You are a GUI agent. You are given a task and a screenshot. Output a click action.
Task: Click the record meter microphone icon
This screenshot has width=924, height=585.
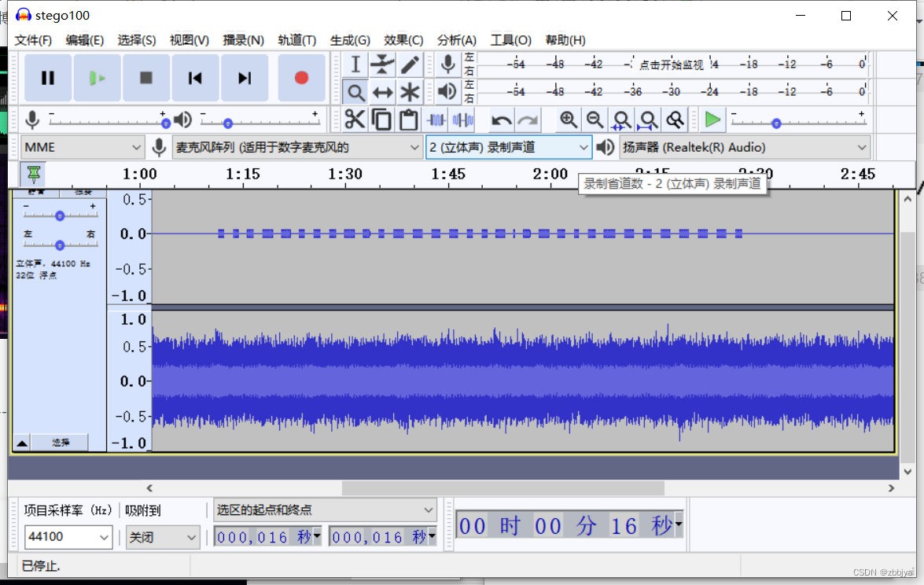pos(448,64)
